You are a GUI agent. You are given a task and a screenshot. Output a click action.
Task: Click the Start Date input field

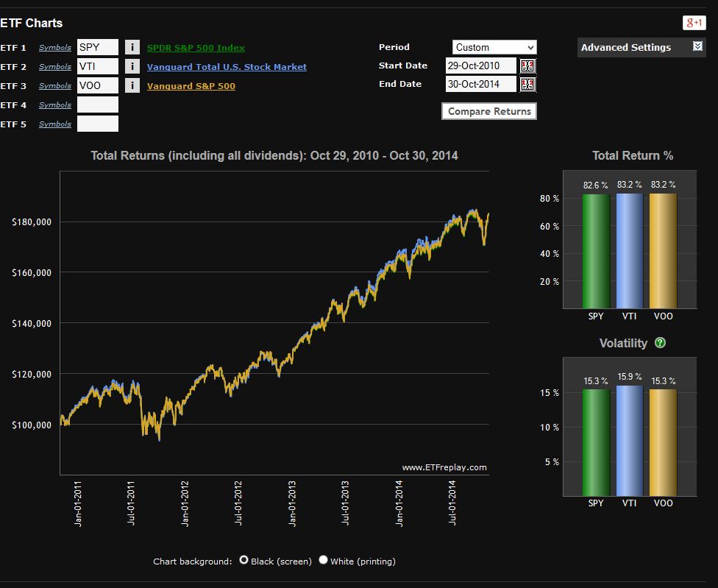click(x=481, y=66)
